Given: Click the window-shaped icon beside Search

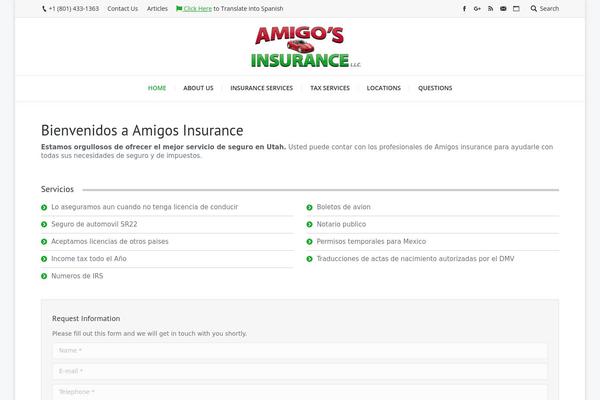Looking at the screenshot, I should click(516, 8).
